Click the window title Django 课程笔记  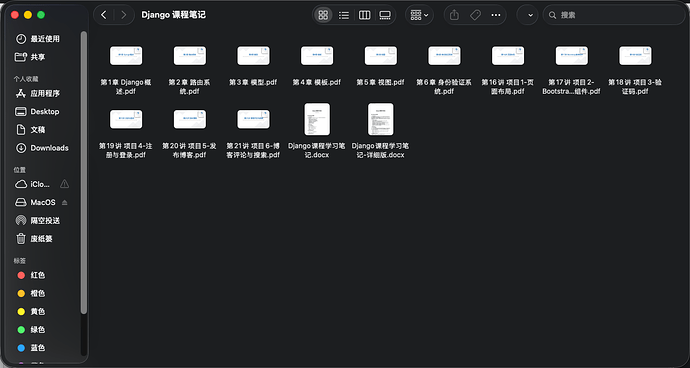point(173,15)
